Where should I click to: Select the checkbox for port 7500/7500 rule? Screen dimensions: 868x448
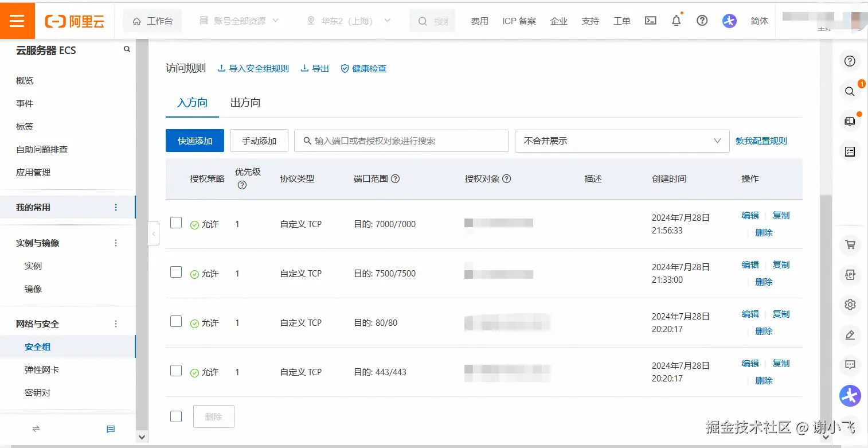[x=176, y=272]
